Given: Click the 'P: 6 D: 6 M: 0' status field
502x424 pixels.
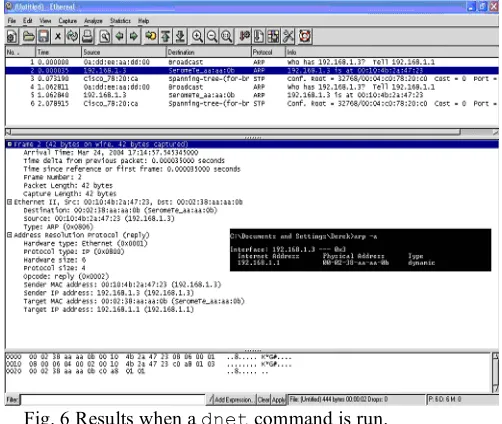Looking at the screenshot, I should [463, 399].
